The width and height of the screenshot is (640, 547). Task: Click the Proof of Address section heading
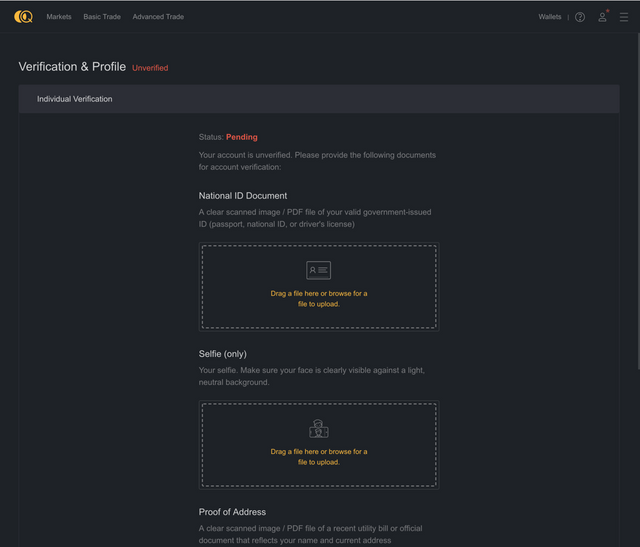[232, 512]
